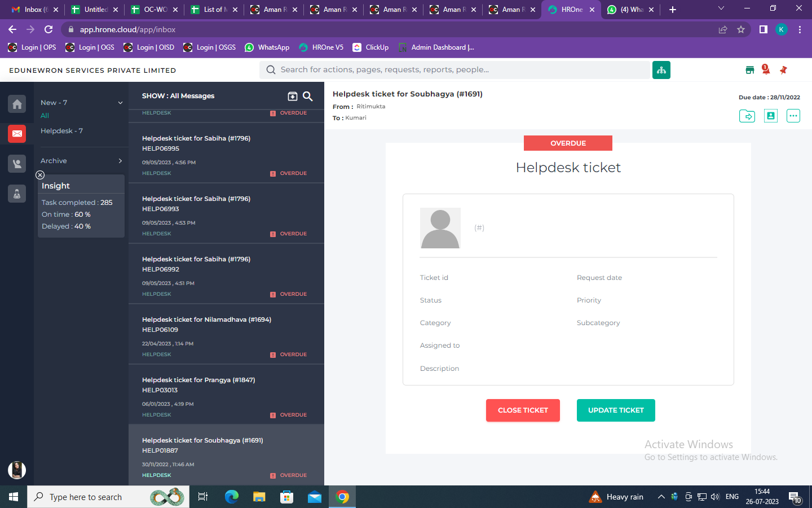The image size is (812, 508).
Task: Open the notification bell icon
Action: (765, 69)
